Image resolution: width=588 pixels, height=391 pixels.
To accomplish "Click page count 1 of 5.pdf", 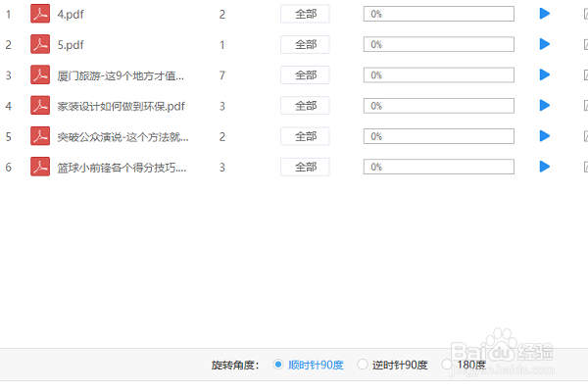I will click(222, 45).
